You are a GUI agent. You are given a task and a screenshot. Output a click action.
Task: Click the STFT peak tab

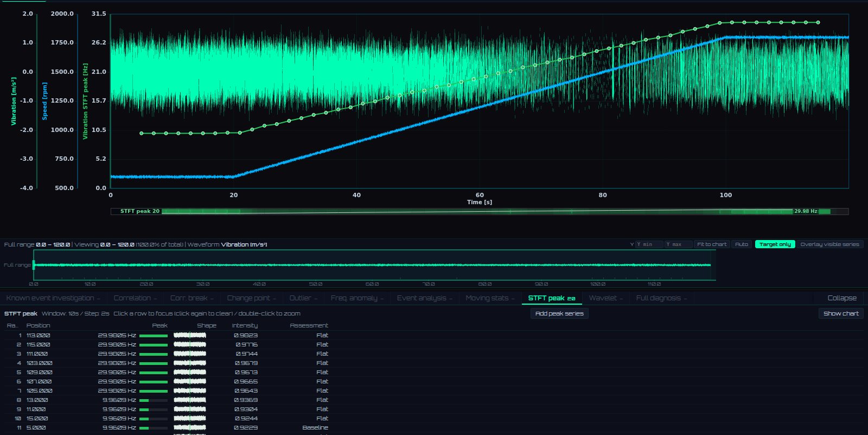pyautogui.click(x=552, y=298)
